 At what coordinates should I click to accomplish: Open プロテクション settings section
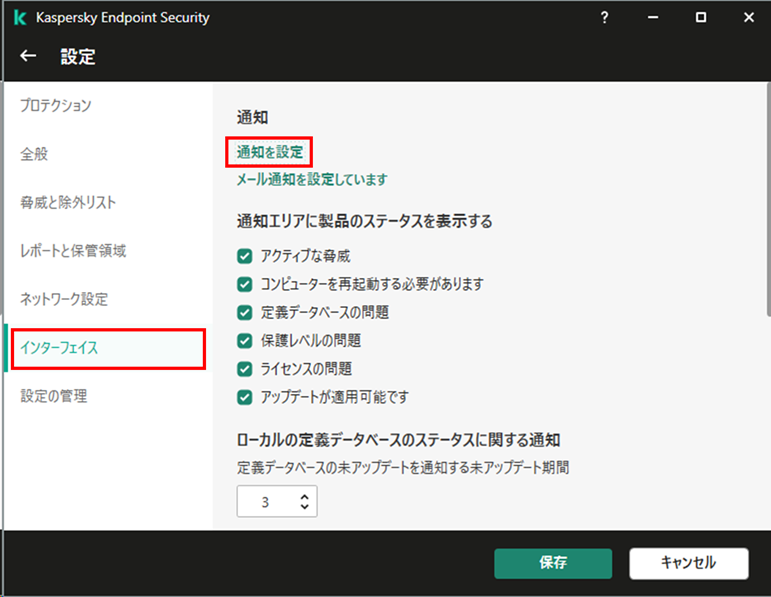(x=56, y=105)
